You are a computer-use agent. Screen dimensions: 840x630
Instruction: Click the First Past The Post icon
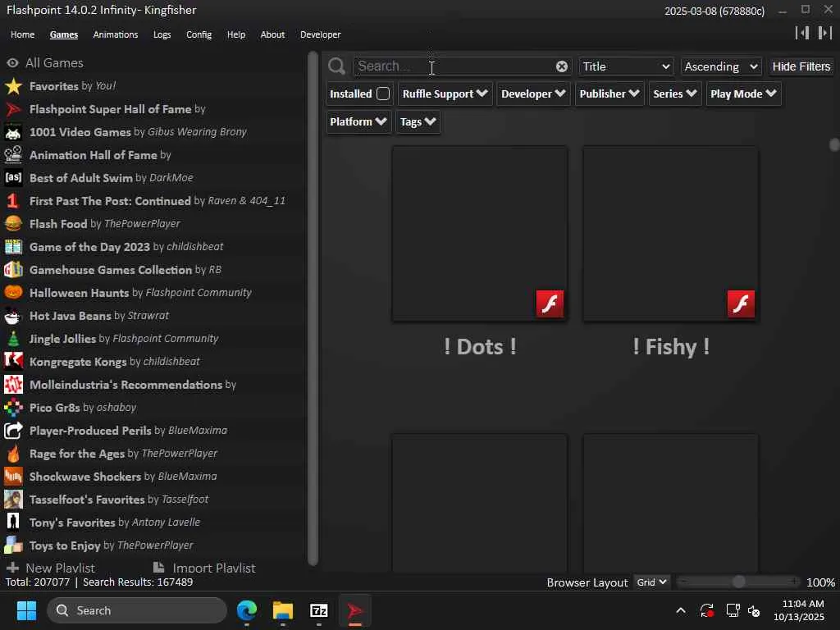tap(13, 200)
